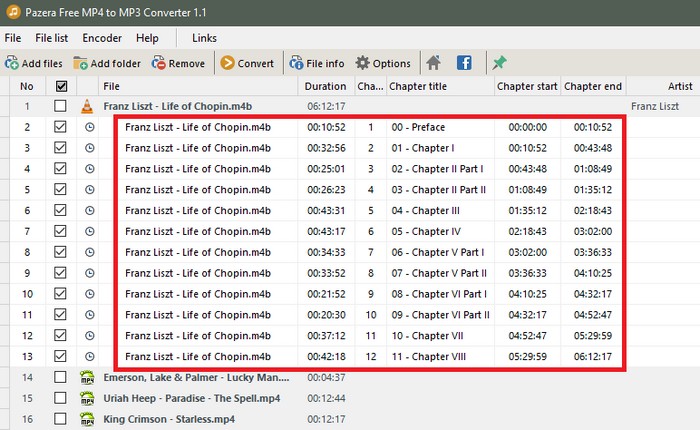Open the Encoder menu
This screenshot has width=700, height=430.
[x=102, y=38]
